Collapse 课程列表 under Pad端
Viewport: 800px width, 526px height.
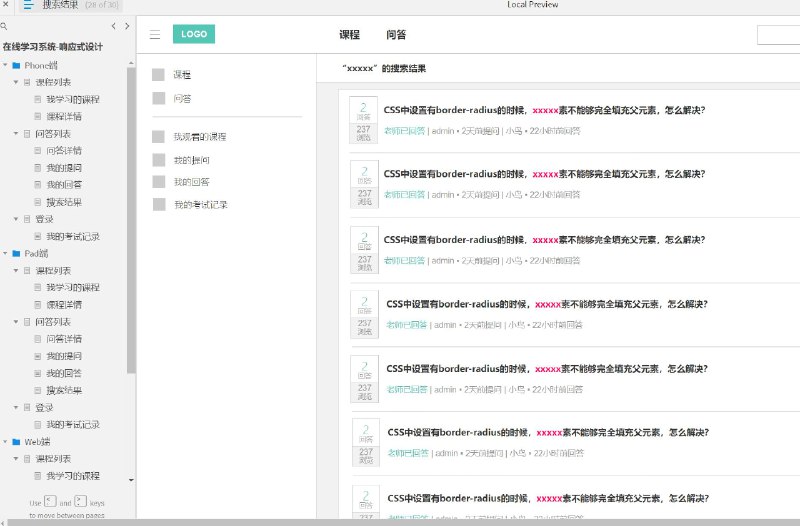(x=16, y=270)
